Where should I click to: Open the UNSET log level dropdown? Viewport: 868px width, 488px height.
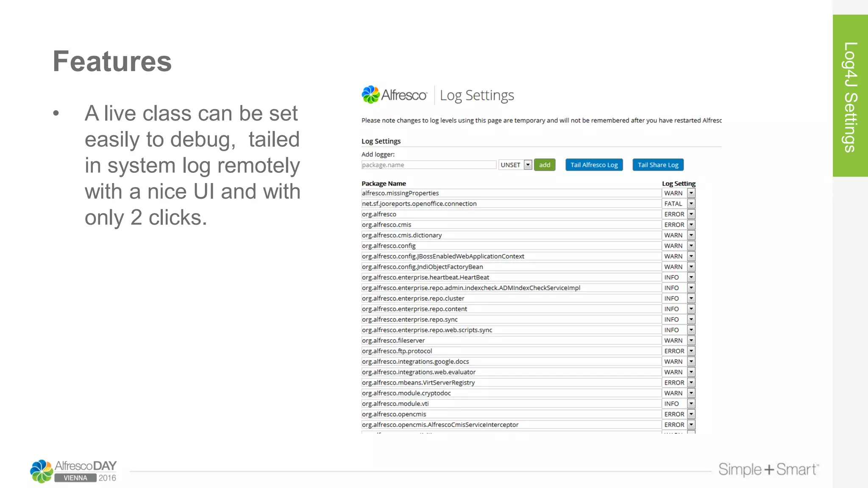pos(515,165)
